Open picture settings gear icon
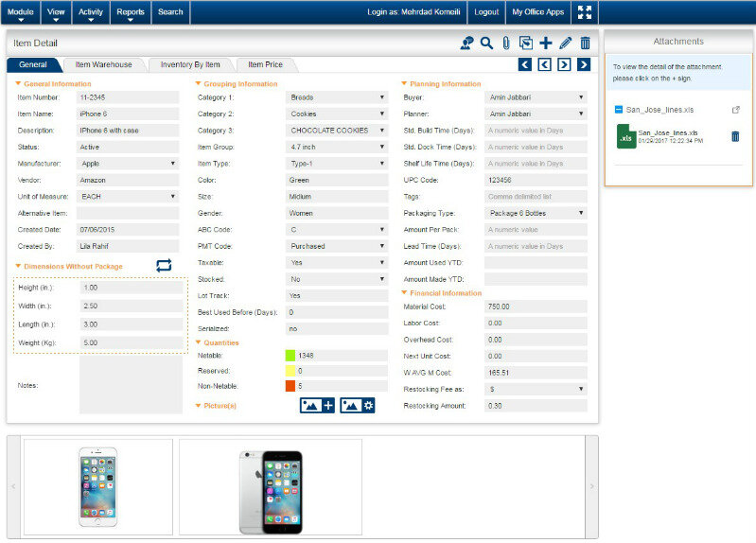756x543 pixels. coord(358,405)
